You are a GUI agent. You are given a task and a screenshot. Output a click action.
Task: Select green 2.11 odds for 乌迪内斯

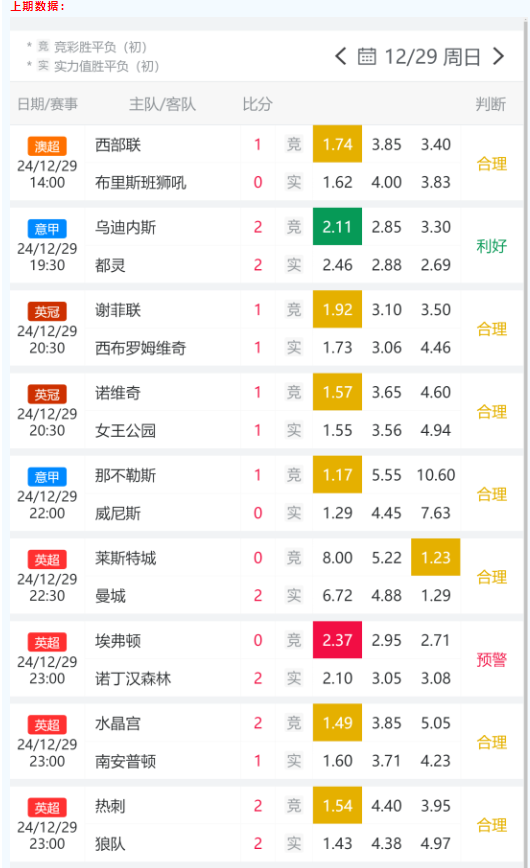(x=337, y=226)
